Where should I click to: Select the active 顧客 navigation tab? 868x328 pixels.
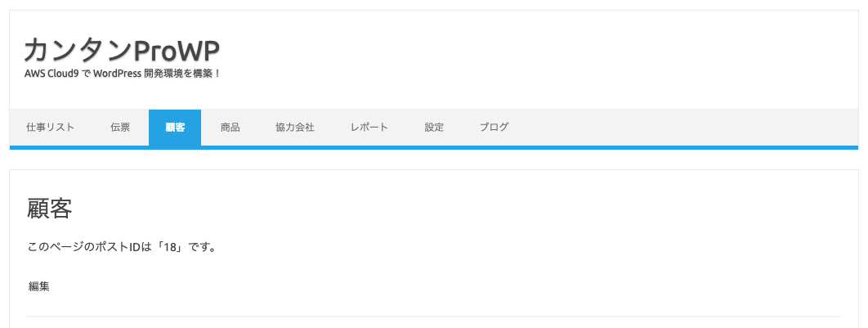(175, 128)
